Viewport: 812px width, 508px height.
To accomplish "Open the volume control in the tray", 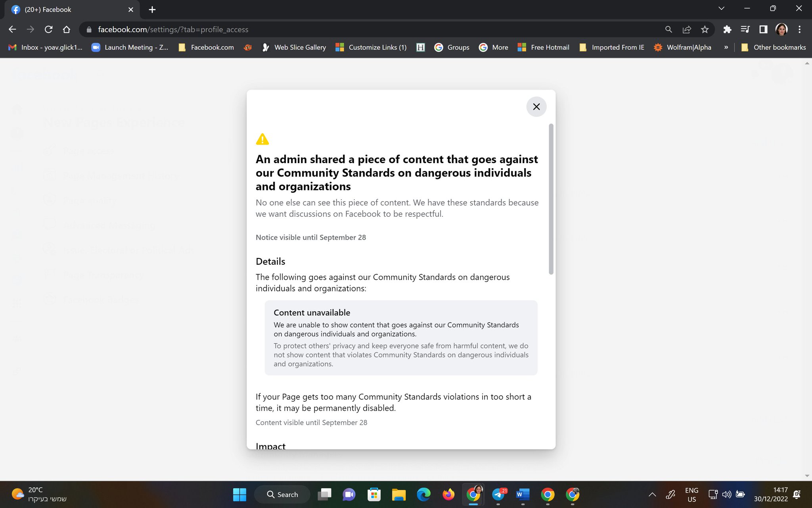I will coord(726,495).
